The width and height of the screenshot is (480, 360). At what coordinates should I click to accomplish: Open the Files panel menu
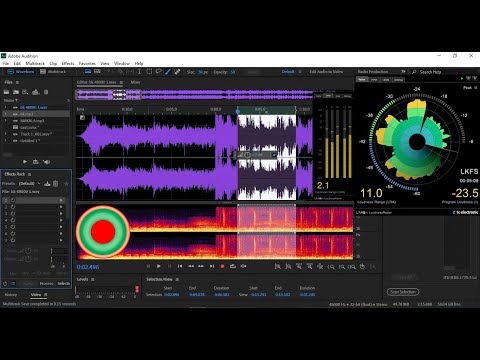tap(17, 82)
